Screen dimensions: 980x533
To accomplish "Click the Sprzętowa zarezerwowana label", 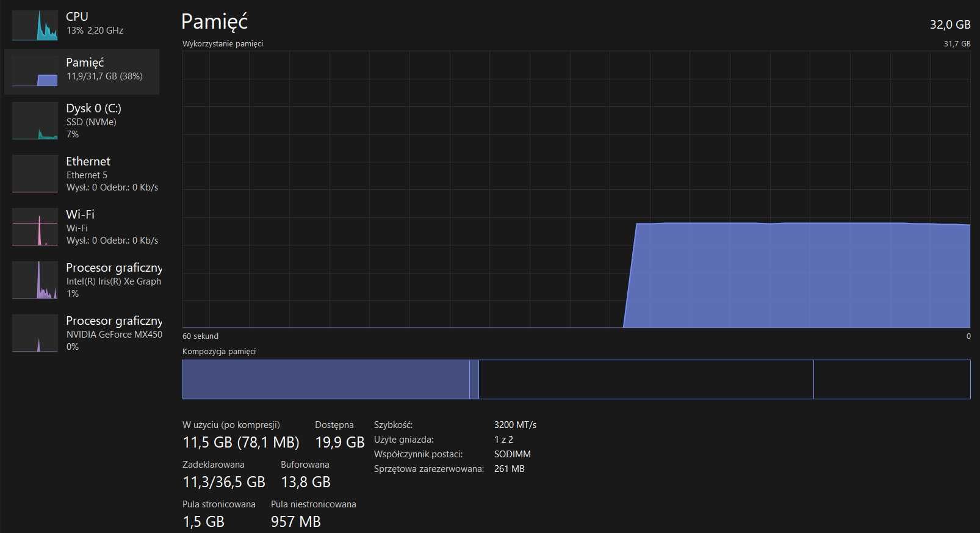I will tap(429, 469).
